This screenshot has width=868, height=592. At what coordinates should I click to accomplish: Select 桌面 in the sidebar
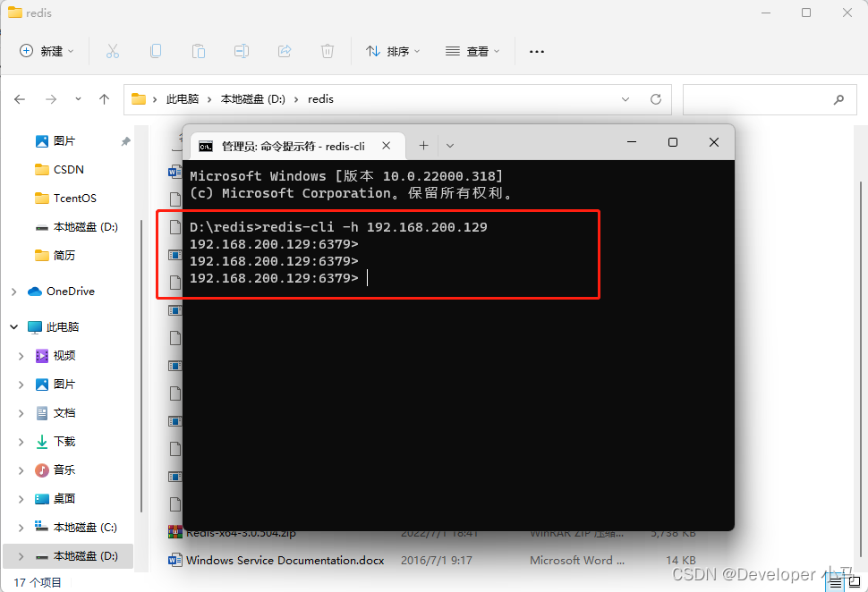(64, 498)
